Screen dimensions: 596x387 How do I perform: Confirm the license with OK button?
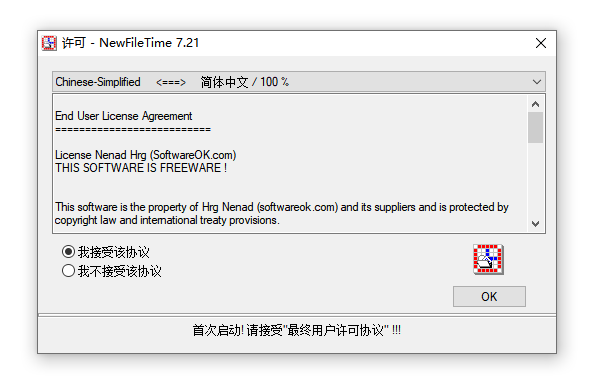tap(489, 297)
